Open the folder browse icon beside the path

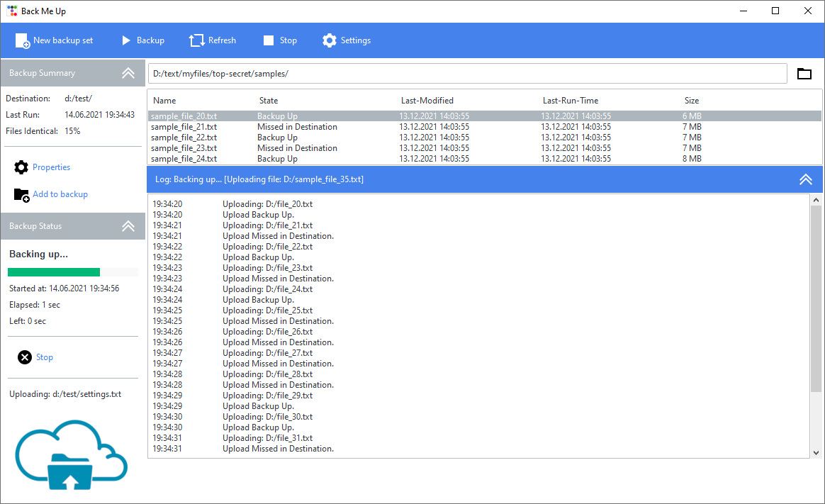coord(804,73)
